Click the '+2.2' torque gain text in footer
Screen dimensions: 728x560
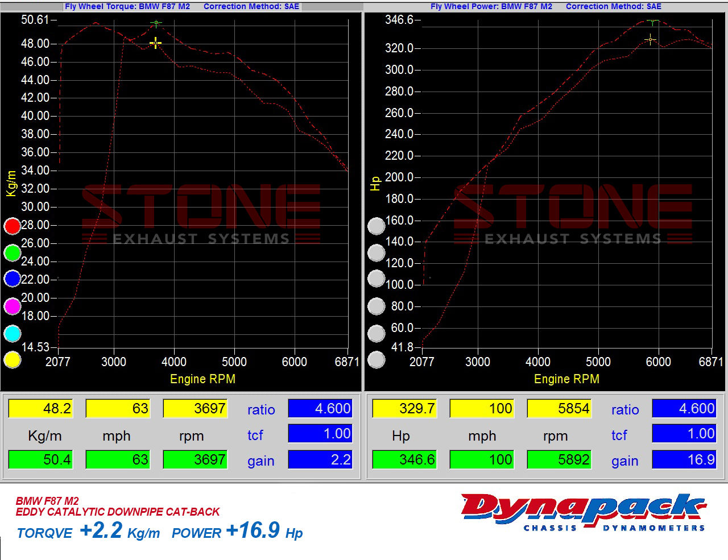(101, 530)
